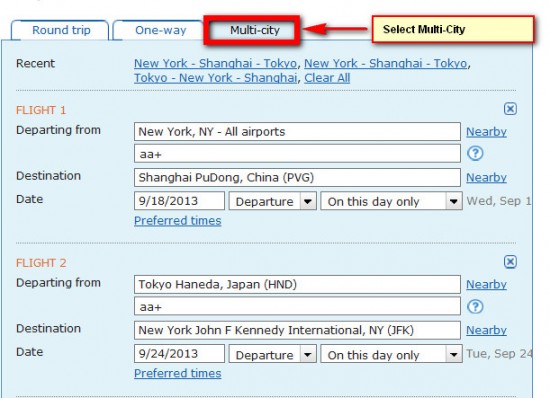Remove Flight 1 with its X icon
Screen dimensions: 550x398
(510, 109)
